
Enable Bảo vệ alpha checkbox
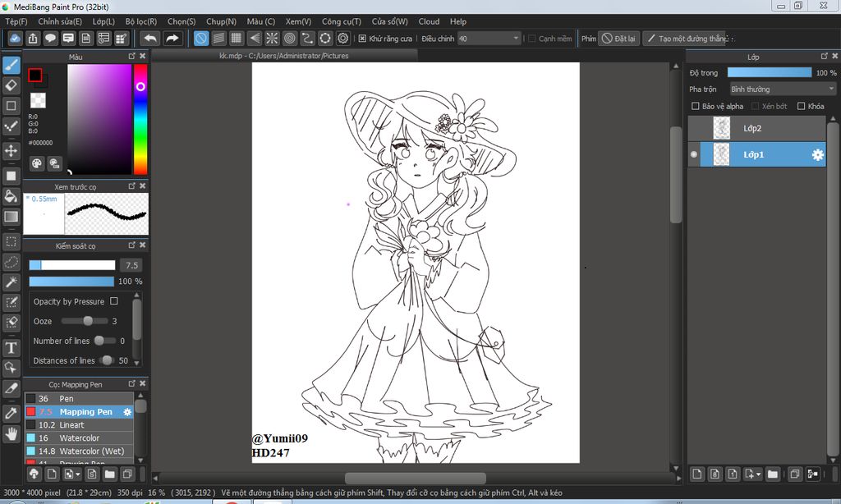click(696, 106)
